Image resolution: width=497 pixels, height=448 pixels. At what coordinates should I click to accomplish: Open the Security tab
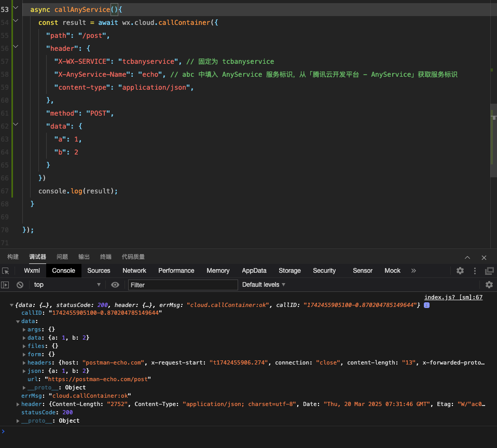click(x=324, y=271)
